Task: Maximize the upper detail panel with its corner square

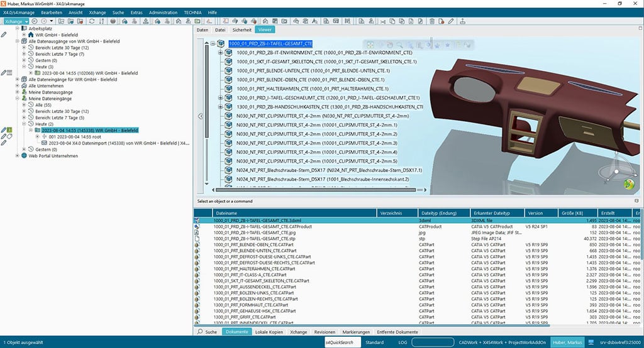Action: [x=640, y=28]
